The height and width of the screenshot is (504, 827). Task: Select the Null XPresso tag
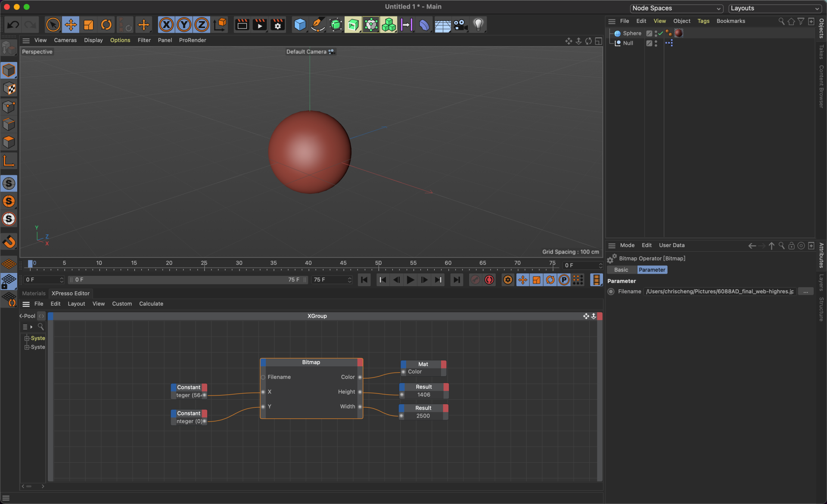click(x=669, y=43)
